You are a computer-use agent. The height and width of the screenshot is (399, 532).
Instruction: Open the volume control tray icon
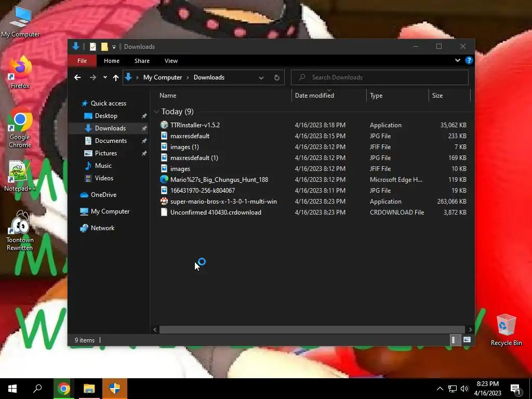click(464, 389)
